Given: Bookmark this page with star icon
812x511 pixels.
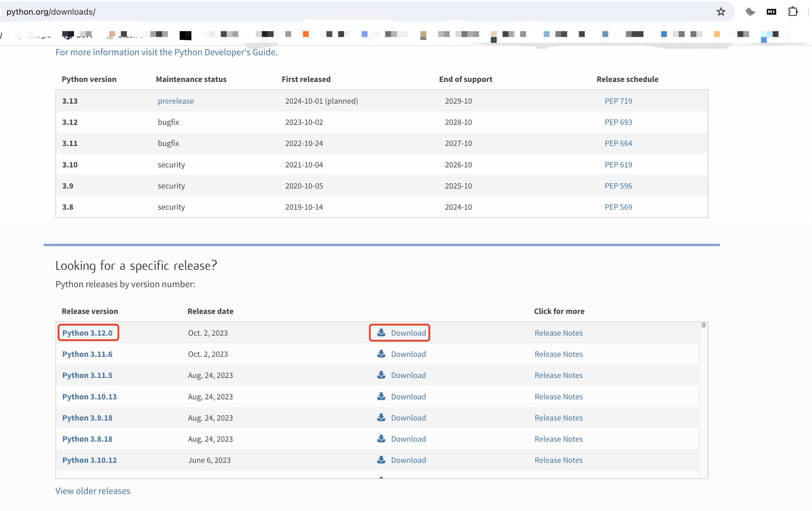Looking at the screenshot, I should (721, 12).
